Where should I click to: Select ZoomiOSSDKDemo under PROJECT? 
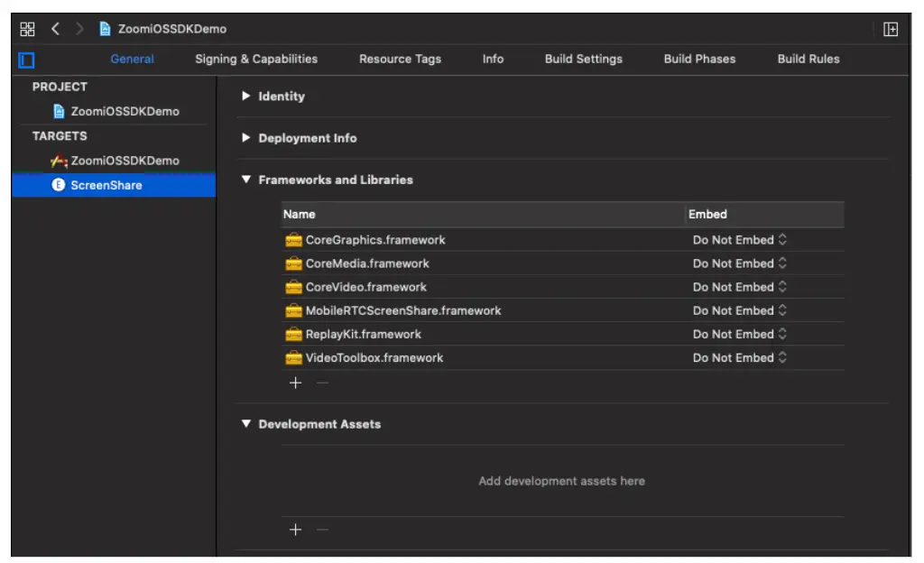click(125, 112)
